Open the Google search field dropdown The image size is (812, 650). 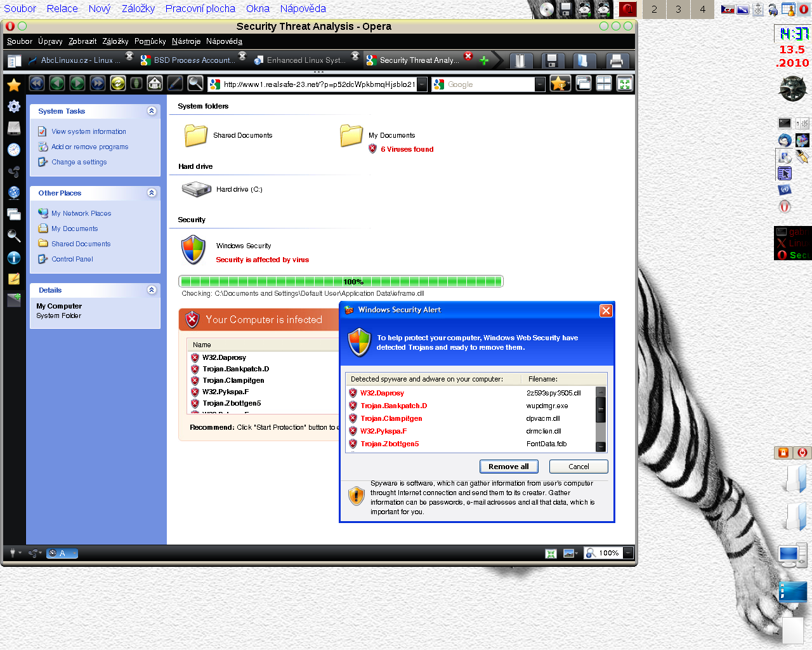(540, 84)
